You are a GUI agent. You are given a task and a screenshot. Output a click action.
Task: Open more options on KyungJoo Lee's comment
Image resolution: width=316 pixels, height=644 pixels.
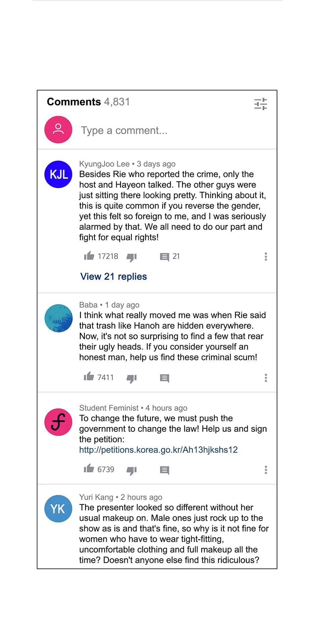point(266,257)
